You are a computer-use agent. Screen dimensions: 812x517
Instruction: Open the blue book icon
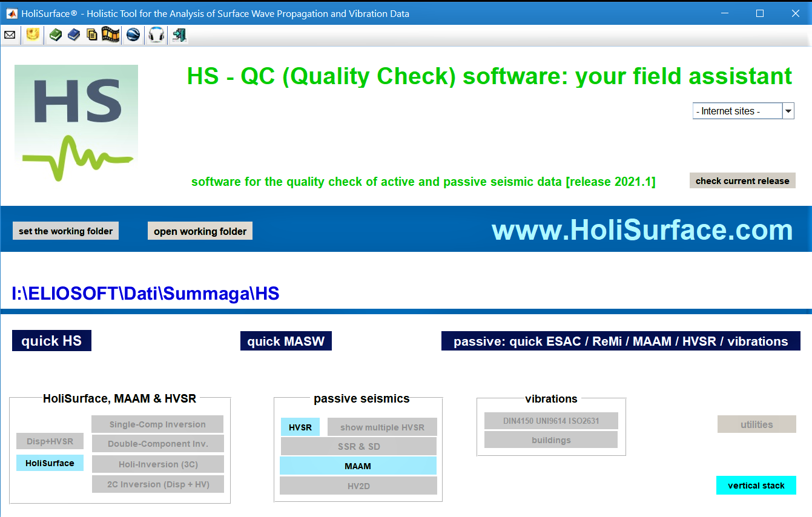tap(74, 35)
